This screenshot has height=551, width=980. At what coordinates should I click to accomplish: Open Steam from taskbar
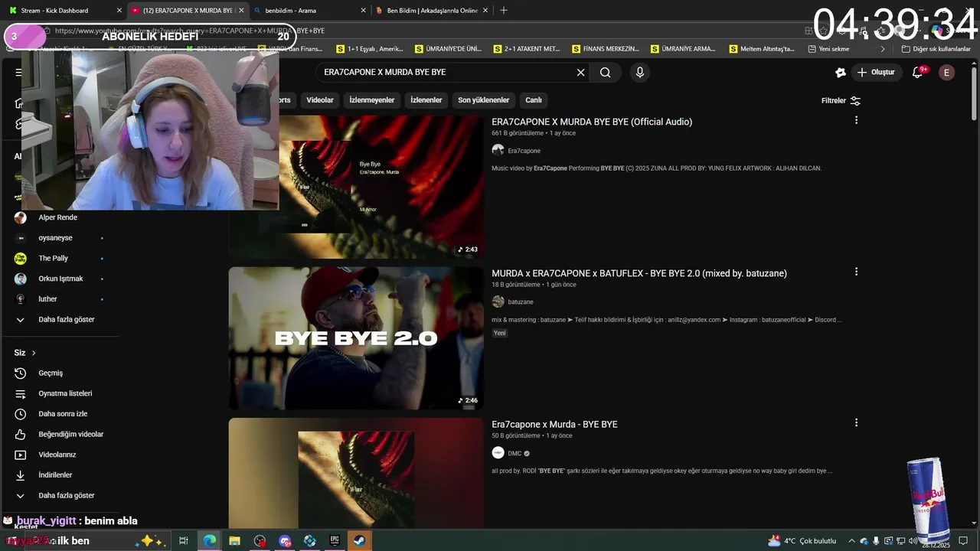tap(360, 540)
